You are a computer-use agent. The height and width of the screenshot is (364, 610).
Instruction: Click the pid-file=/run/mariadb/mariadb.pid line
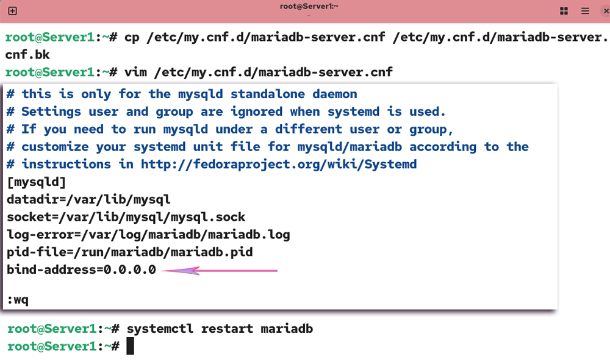tap(129, 252)
